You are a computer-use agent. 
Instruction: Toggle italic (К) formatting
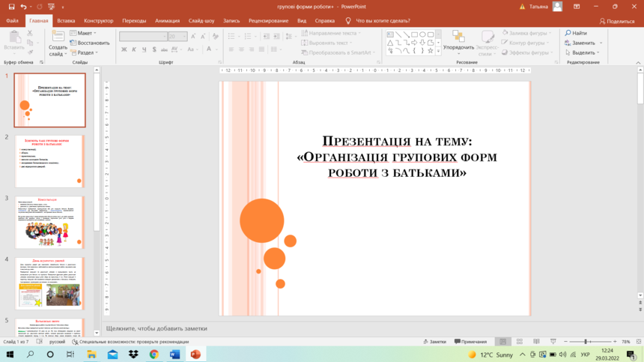[134, 49]
